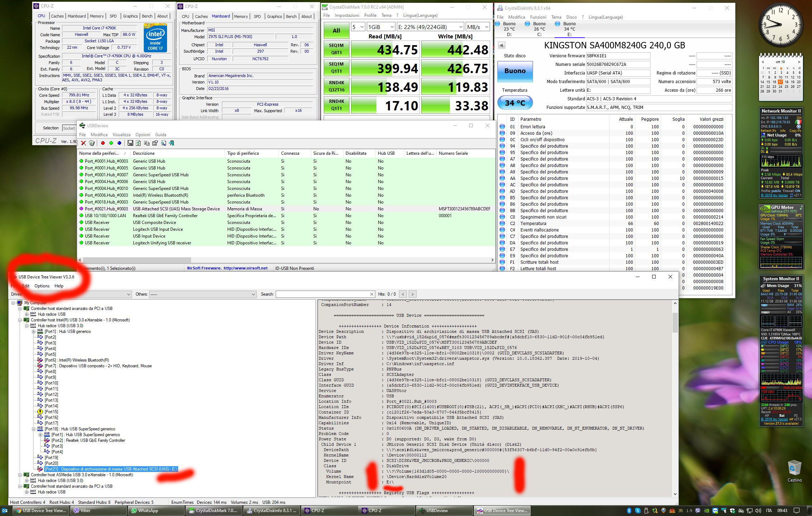Image resolution: width=812 pixels, height=516 pixels.
Task: Click the left arrow previous-disk button in CrystalDiskInfo
Action: tap(502, 45)
